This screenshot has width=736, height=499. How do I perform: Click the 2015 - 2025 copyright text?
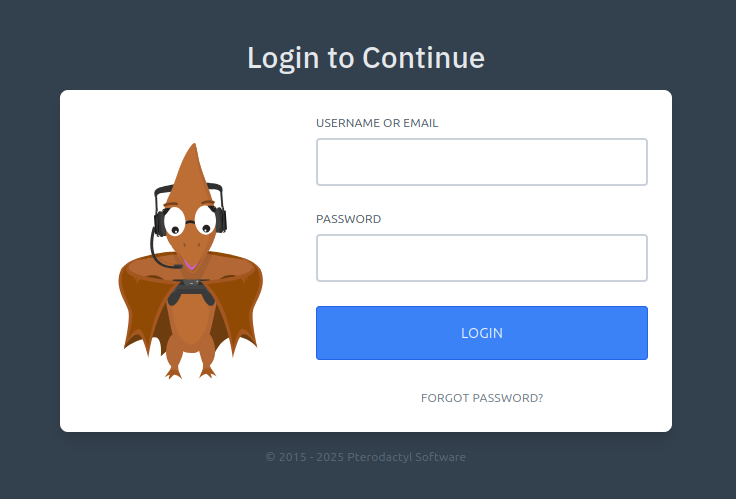pos(305,457)
